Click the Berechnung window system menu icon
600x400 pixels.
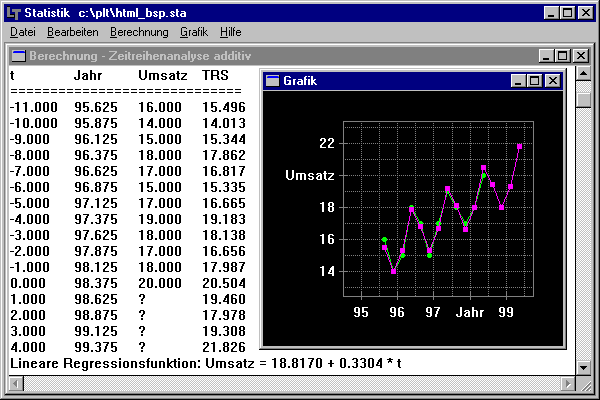pyautogui.click(x=18, y=55)
